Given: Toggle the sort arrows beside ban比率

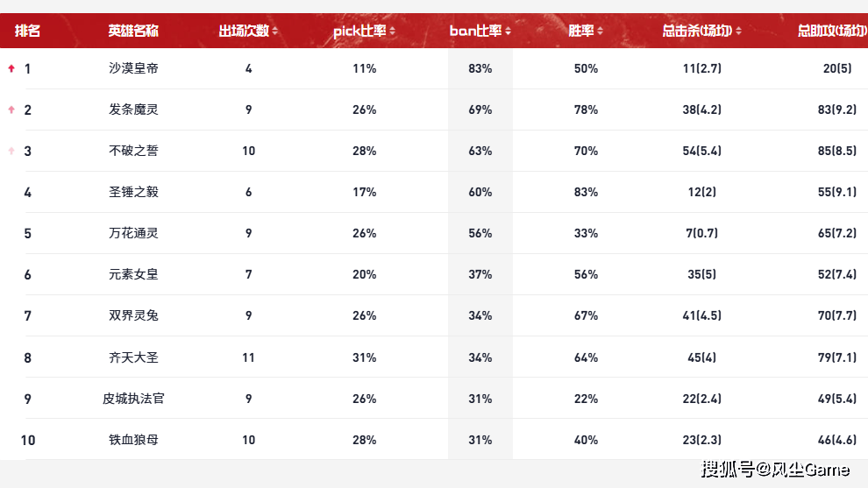Looking at the screenshot, I should pyautogui.click(x=508, y=32).
